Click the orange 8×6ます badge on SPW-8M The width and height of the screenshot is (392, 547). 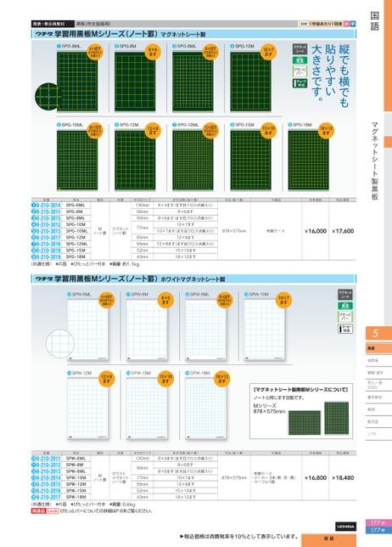coord(165,301)
